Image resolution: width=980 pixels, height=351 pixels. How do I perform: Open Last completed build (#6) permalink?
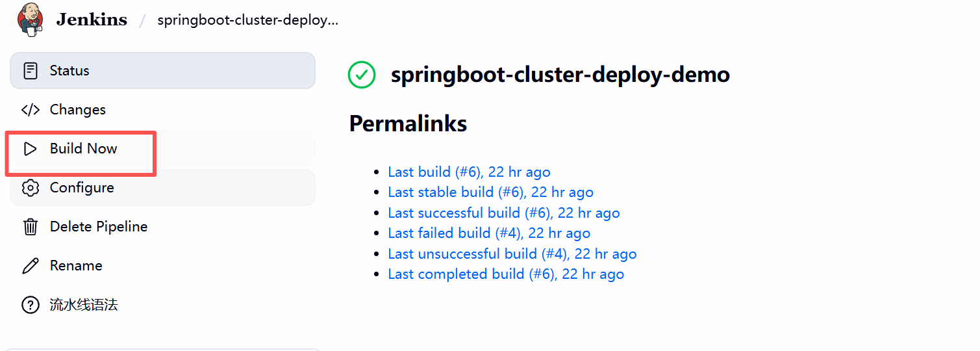click(506, 274)
